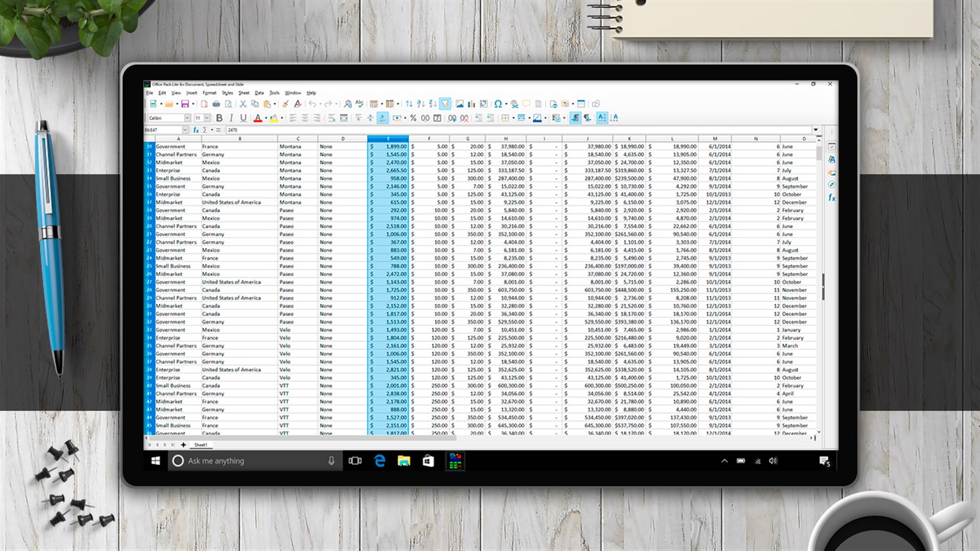Select the Sheet1 tab

pyautogui.click(x=201, y=445)
